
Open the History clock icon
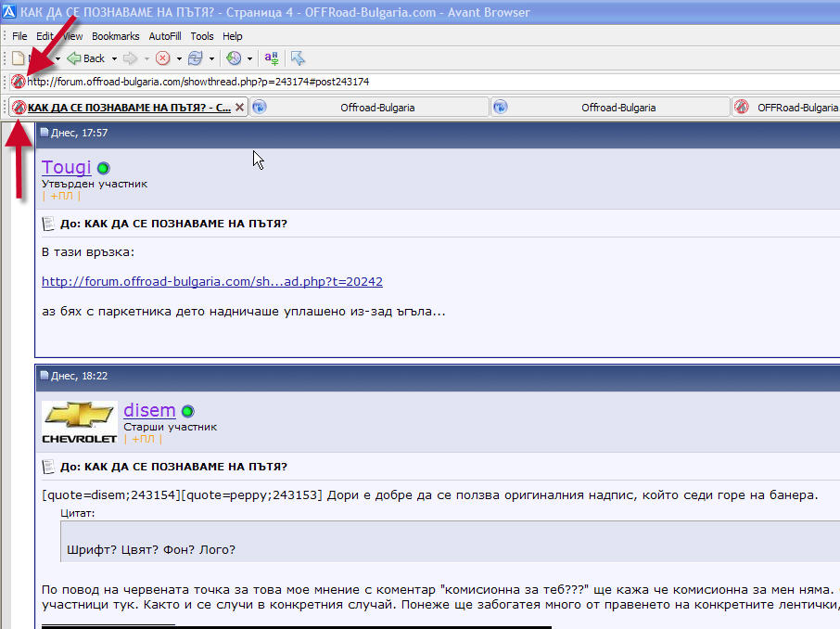pyautogui.click(x=233, y=58)
